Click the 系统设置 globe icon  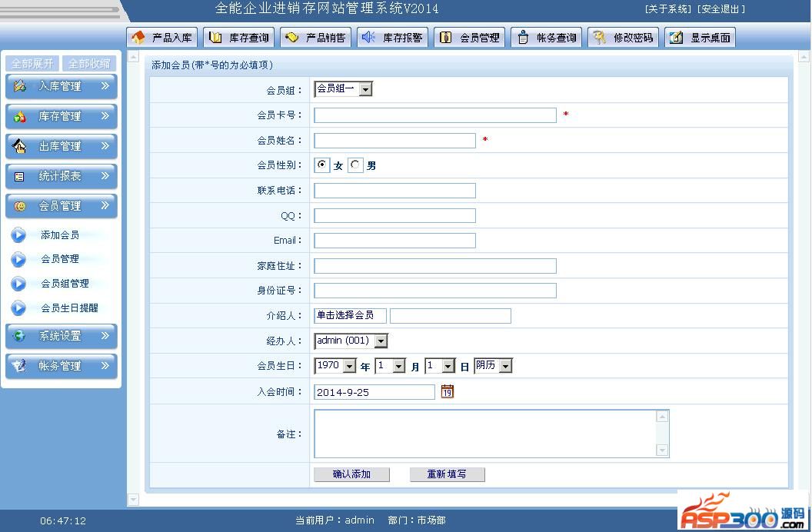(x=20, y=336)
